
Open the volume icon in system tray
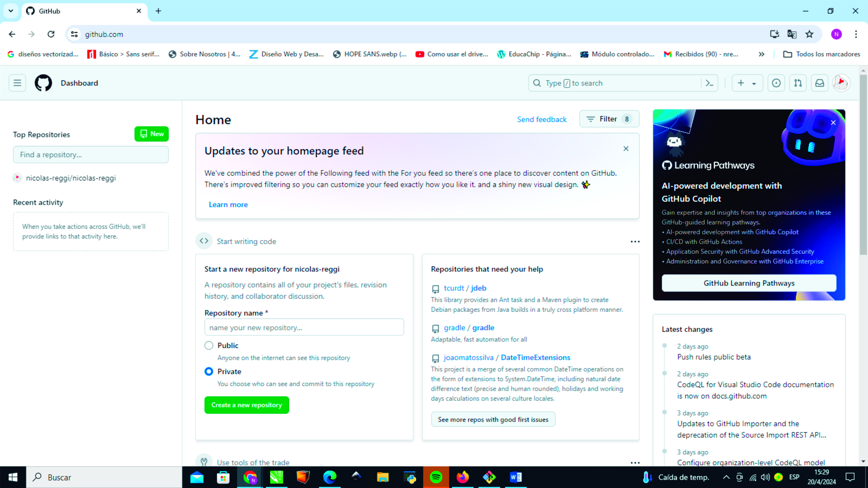tap(765, 477)
